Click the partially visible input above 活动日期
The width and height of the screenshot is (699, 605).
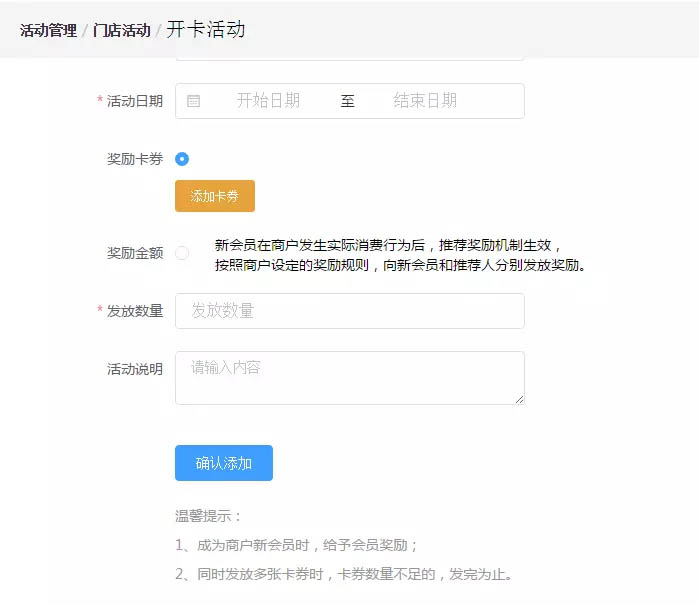pos(350,58)
